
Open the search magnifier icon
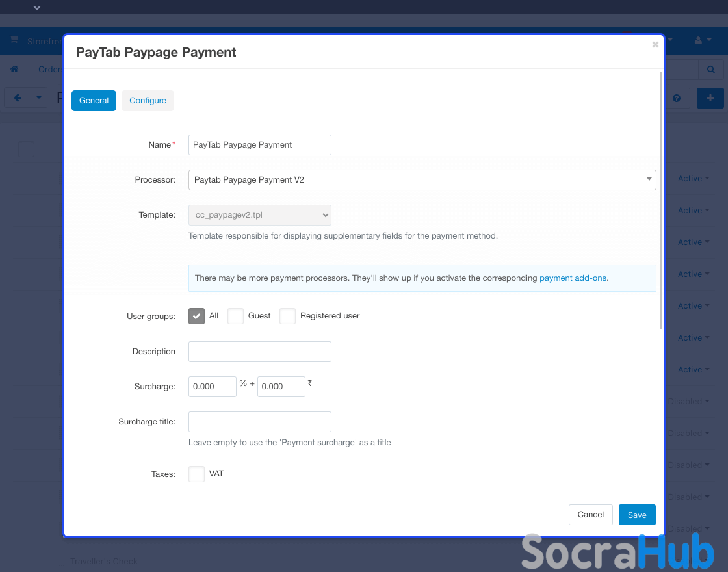[711, 70]
